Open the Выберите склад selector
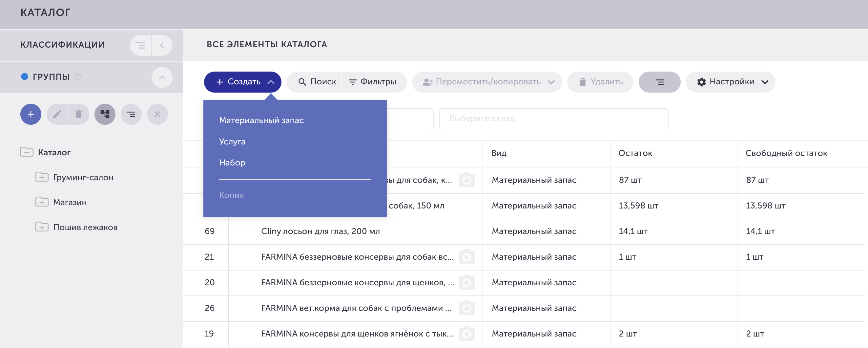The image size is (868, 348). click(553, 119)
